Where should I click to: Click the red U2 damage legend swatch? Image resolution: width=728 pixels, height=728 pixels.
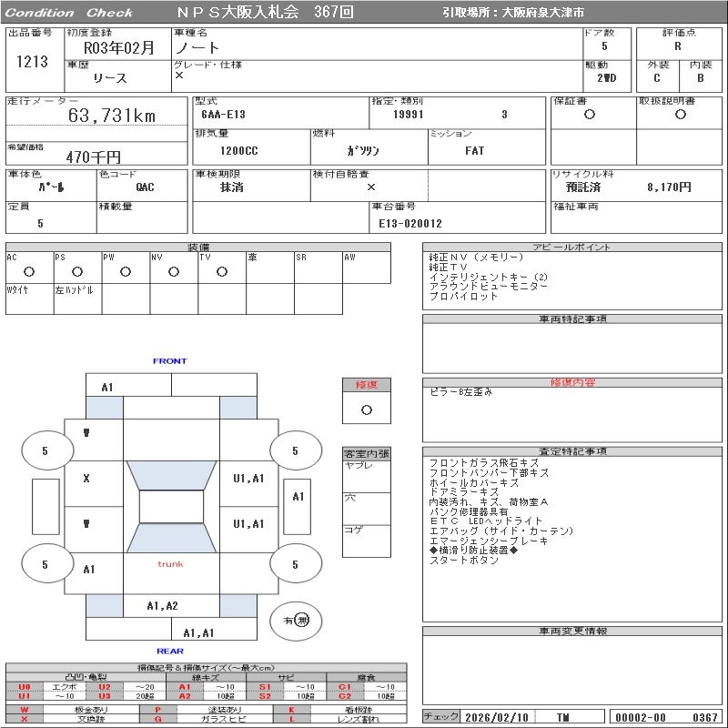(105, 687)
